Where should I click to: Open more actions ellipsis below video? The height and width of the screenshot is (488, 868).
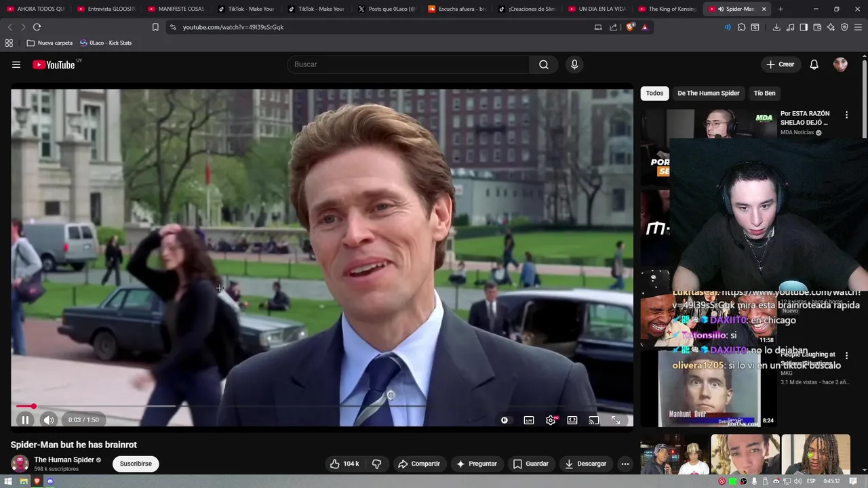tap(625, 464)
